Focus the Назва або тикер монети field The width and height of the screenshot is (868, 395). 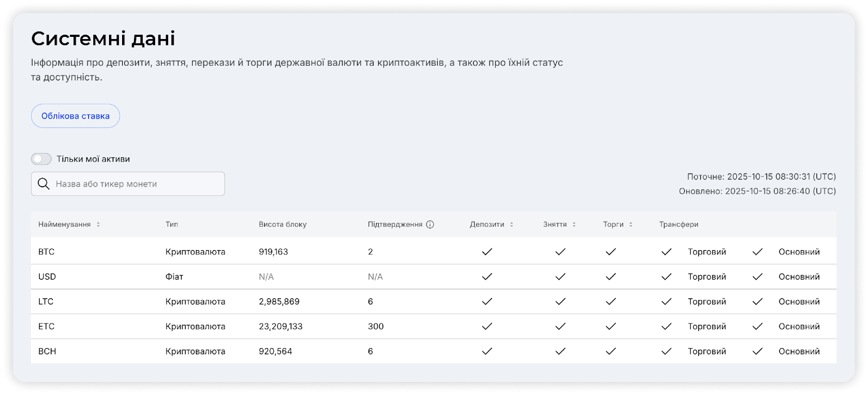point(136,184)
